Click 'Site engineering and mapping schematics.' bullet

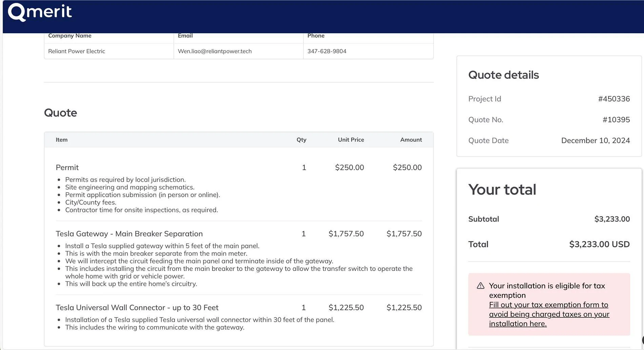point(130,187)
